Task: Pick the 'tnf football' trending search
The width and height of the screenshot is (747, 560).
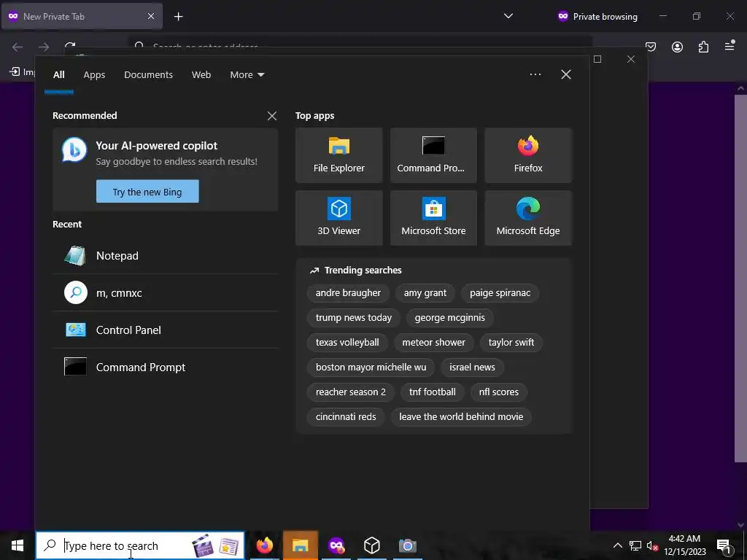Action: [432, 392]
